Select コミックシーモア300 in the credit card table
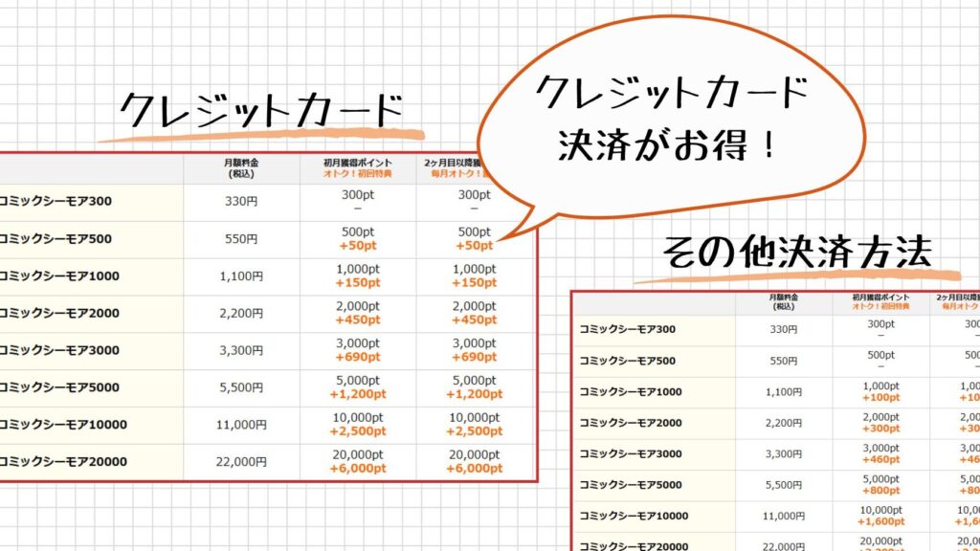 pyautogui.click(x=56, y=202)
